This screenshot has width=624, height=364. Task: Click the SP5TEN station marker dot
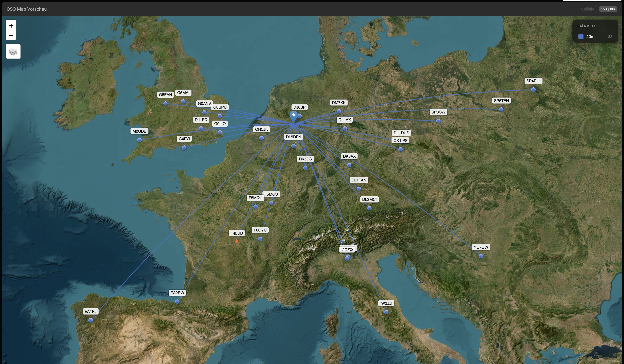pos(501,109)
